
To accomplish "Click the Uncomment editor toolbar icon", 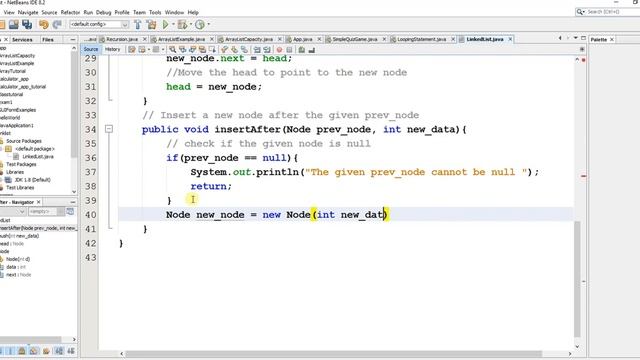I will point(312,49).
